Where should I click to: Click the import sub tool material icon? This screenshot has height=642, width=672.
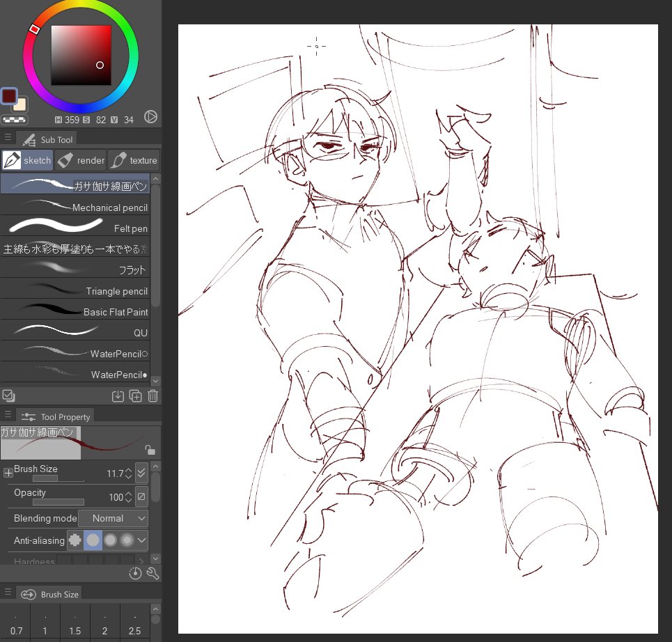(118, 396)
